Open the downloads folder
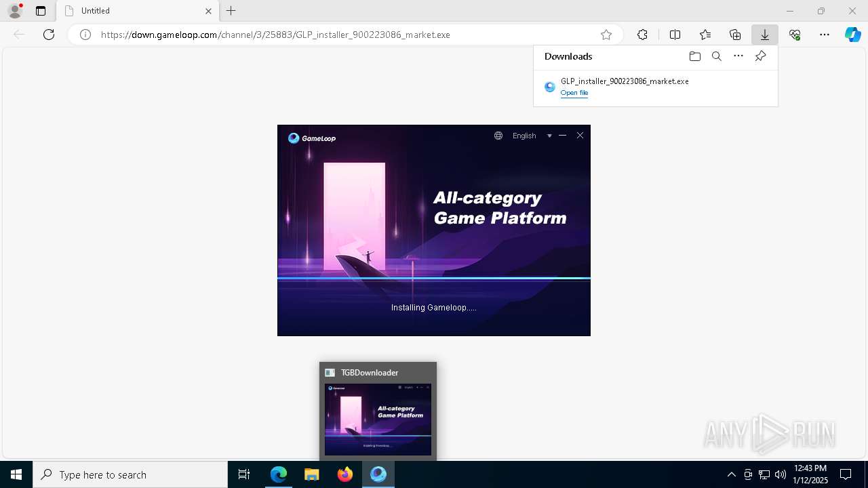868x488 pixels. (x=694, y=56)
